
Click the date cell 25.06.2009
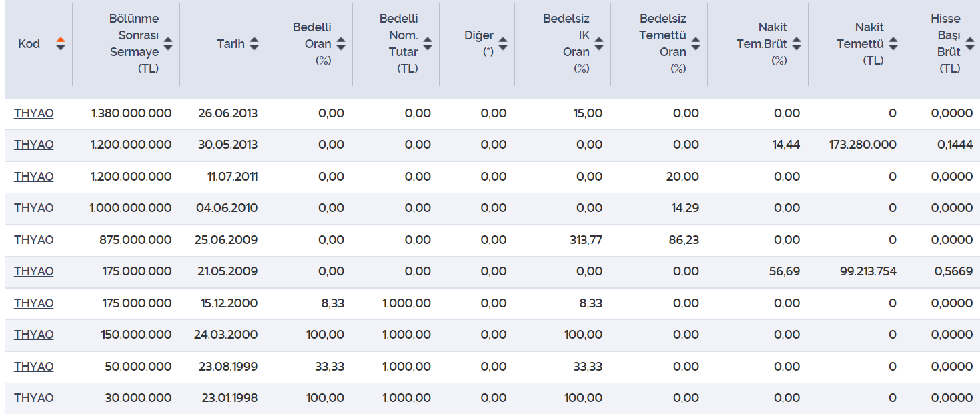pos(227,240)
